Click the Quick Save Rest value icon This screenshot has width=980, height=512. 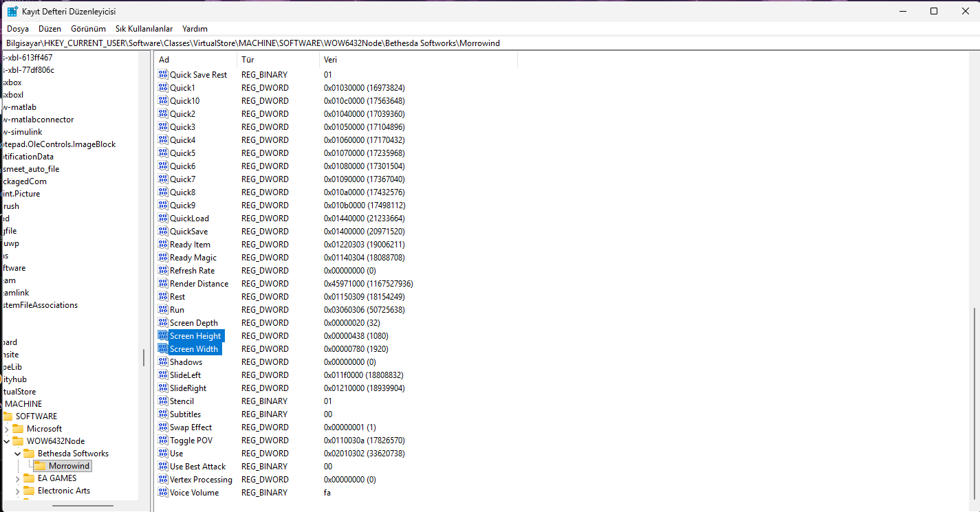click(163, 74)
